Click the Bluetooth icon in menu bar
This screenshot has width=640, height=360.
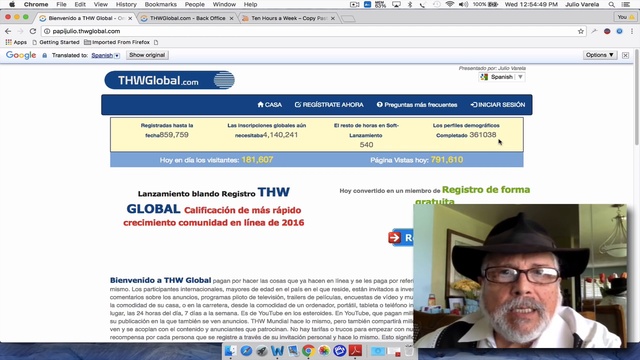(410, 4)
